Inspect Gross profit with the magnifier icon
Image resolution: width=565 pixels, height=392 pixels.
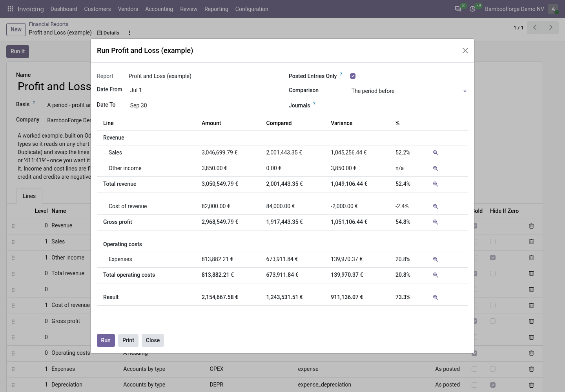pyautogui.click(x=436, y=222)
